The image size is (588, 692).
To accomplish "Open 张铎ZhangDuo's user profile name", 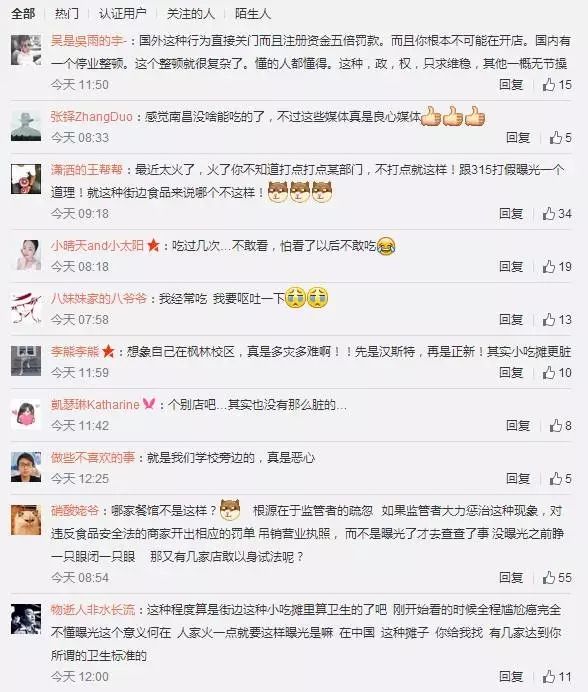I will coord(91,117).
